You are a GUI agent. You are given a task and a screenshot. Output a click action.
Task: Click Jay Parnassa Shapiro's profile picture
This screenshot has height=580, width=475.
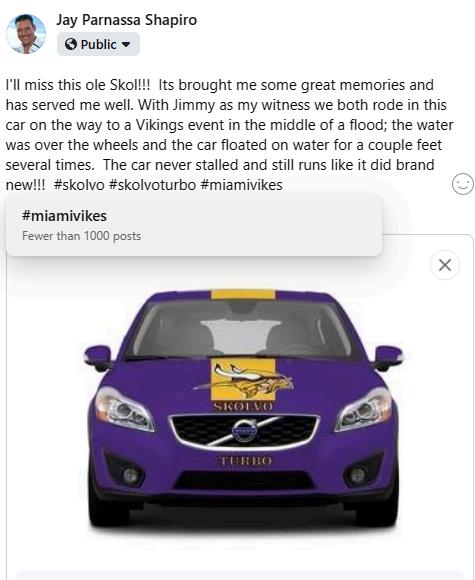click(x=26, y=34)
